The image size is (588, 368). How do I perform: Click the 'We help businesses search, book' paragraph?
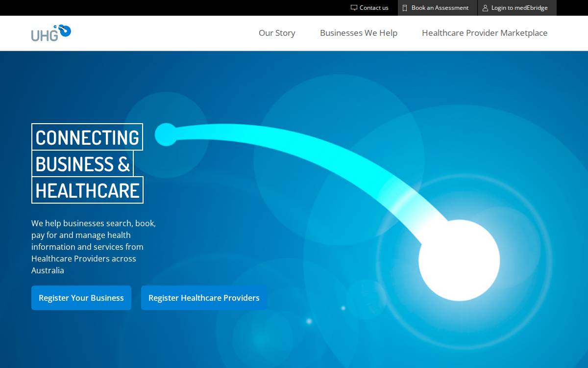[94, 247]
